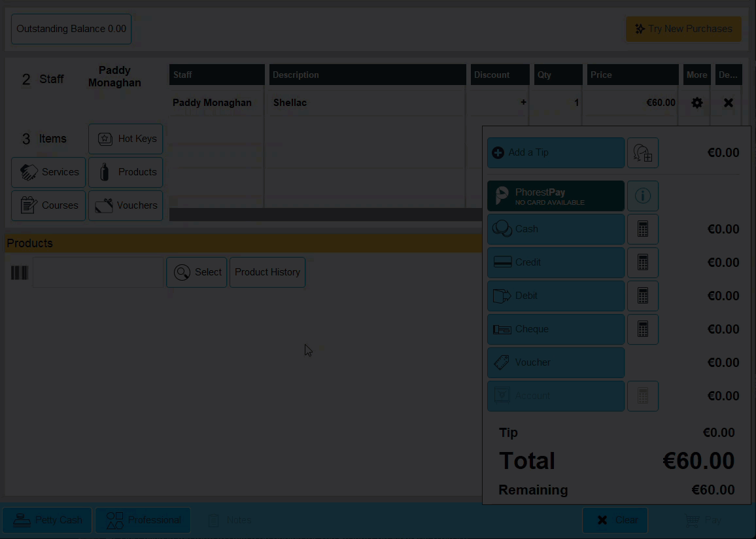Click the barcode icon in the Products section
Screen dimensions: 756x539
pyautogui.click(x=19, y=272)
